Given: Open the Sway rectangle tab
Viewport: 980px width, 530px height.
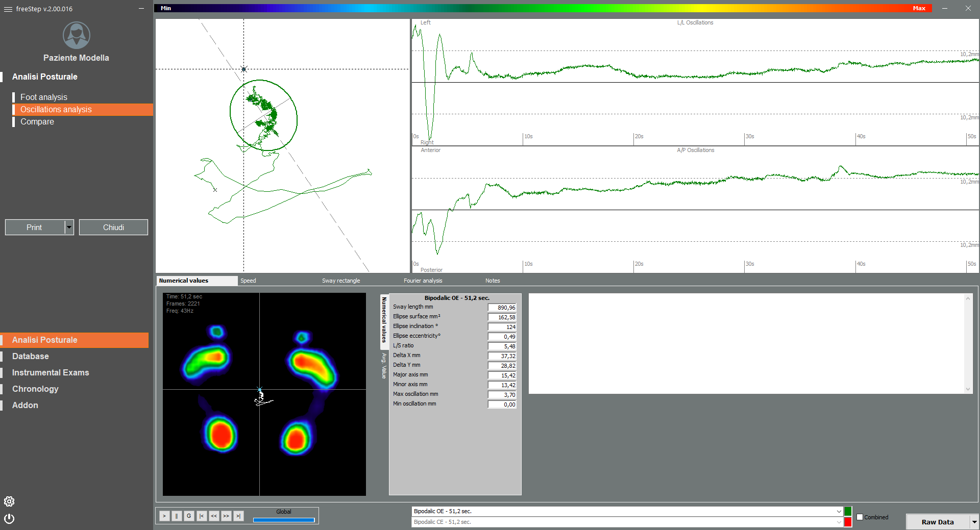Looking at the screenshot, I should pyautogui.click(x=341, y=281).
